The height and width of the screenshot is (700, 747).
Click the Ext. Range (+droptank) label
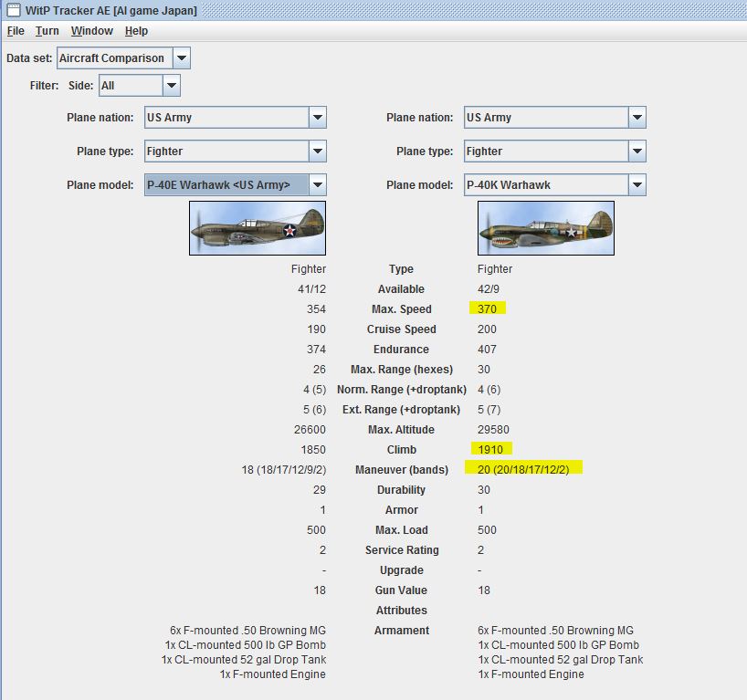click(401, 410)
